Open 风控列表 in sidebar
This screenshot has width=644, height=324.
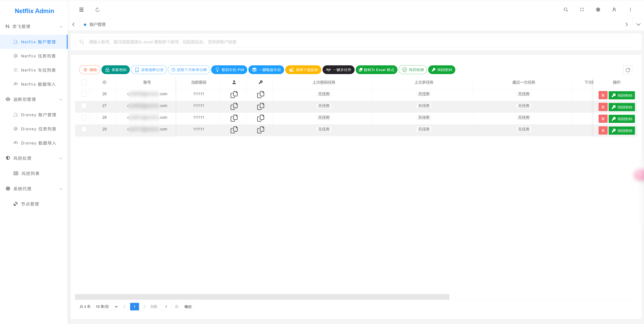pos(34,174)
